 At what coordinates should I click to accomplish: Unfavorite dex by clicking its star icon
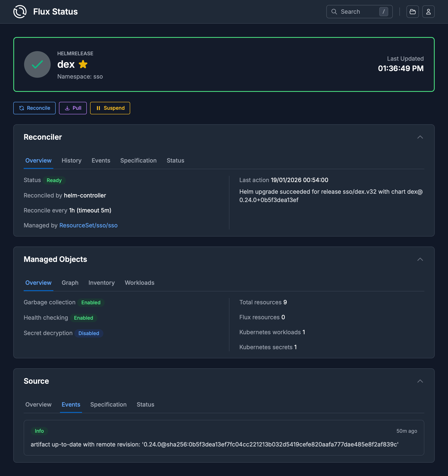tap(83, 64)
